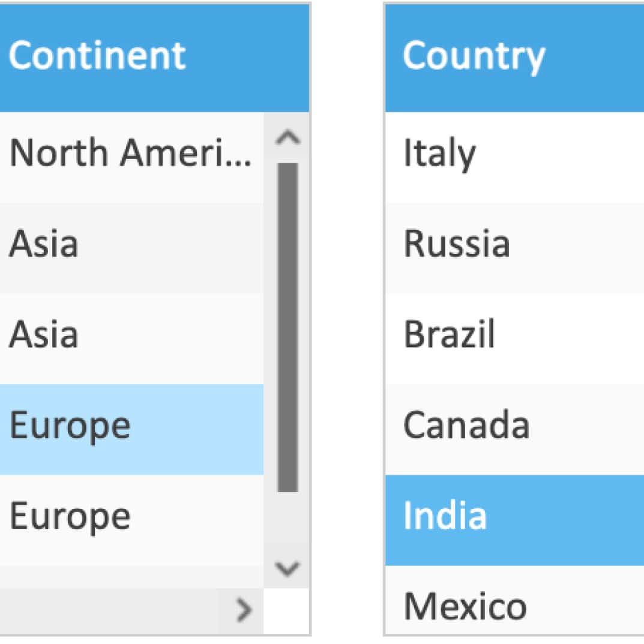Image resolution: width=644 pixels, height=644 pixels.
Task: Click scrollbar track below the thumb
Action: coord(287,522)
